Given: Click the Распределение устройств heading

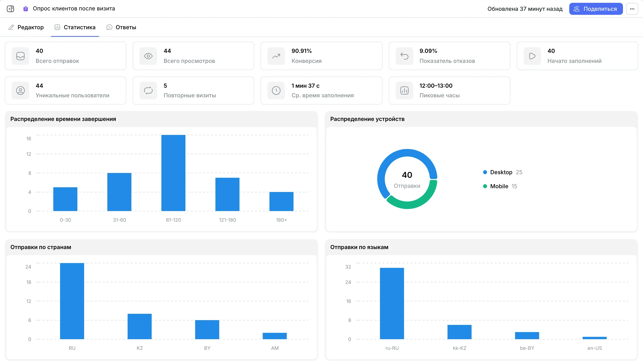Looking at the screenshot, I should click(367, 119).
